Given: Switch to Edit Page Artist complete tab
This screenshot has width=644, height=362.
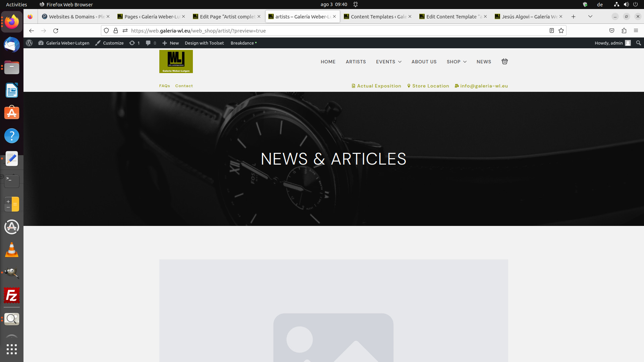Looking at the screenshot, I should [225, 16].
